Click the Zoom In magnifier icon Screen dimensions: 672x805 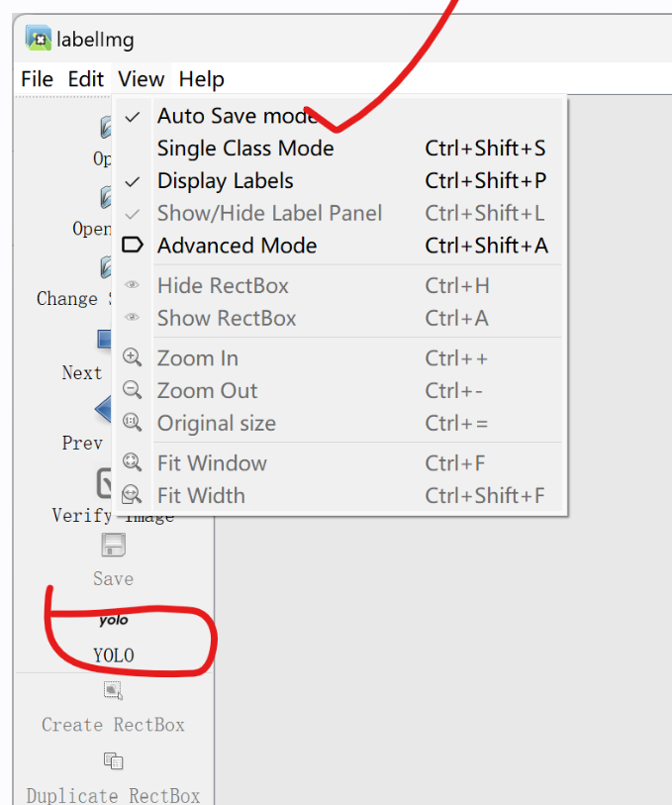point(132,358)
